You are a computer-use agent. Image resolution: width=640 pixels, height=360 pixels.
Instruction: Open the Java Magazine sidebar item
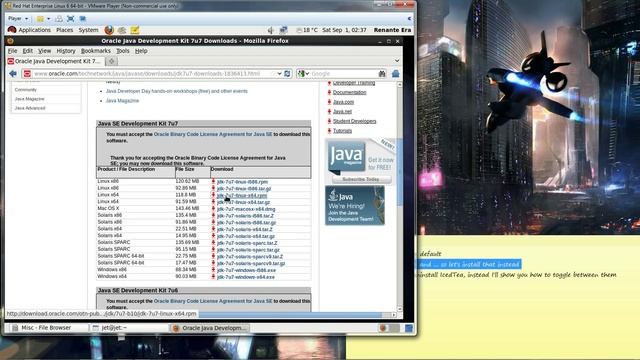(x=29, y=99)
